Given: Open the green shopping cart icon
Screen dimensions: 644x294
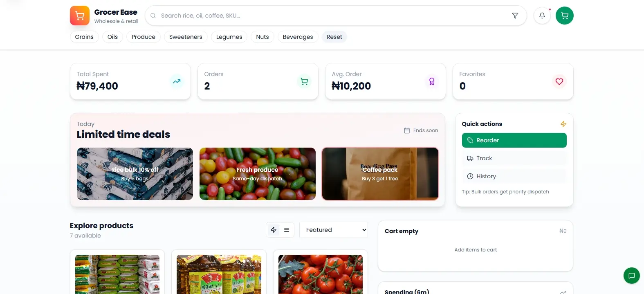Looking at the screenshot, I should (564, 15).
